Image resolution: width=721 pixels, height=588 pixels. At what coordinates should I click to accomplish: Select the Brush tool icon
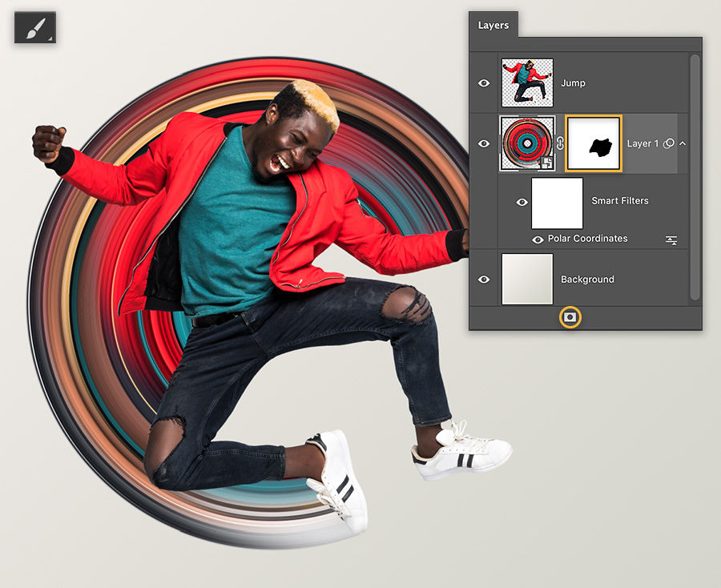pyautogui.click(x=35, y=29)
